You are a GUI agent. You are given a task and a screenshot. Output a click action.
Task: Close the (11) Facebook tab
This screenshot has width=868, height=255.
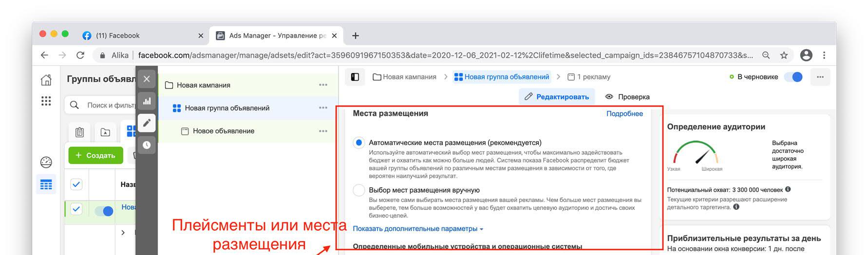[201, 36]
